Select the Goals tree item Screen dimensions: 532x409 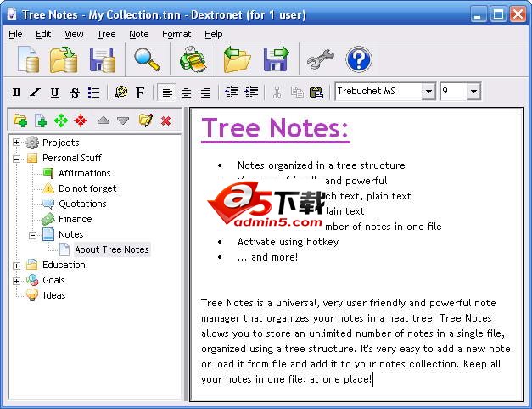(53, 280)
